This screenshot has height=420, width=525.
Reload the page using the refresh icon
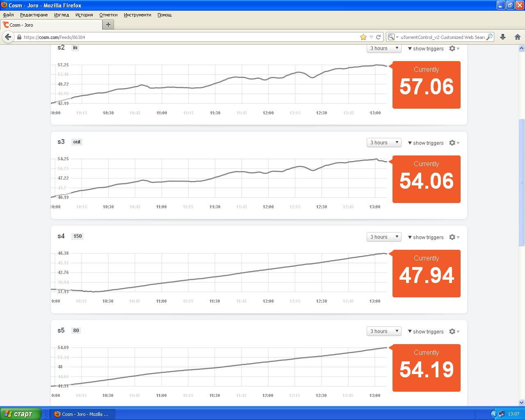click(x=379, y=37)
